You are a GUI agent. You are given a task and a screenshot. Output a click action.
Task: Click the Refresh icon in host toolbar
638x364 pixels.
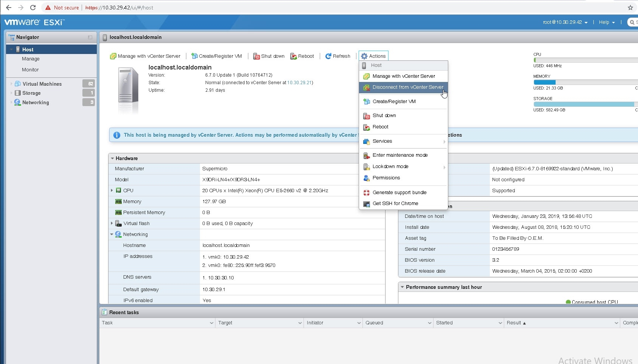pos(328,56)
